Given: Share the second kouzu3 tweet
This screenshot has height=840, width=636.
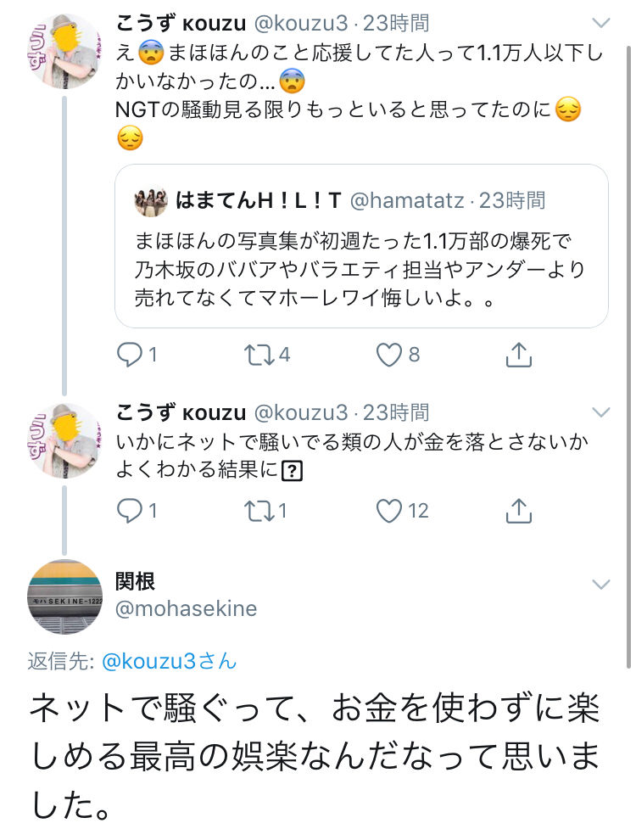Looking at the screenshot, I should [x=518, y=510].
